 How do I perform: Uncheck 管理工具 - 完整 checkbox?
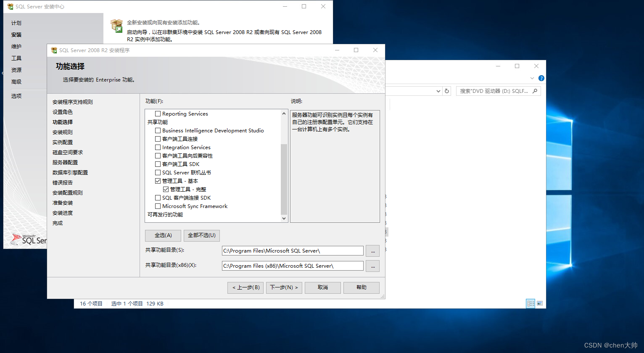[x=166, y=190]
